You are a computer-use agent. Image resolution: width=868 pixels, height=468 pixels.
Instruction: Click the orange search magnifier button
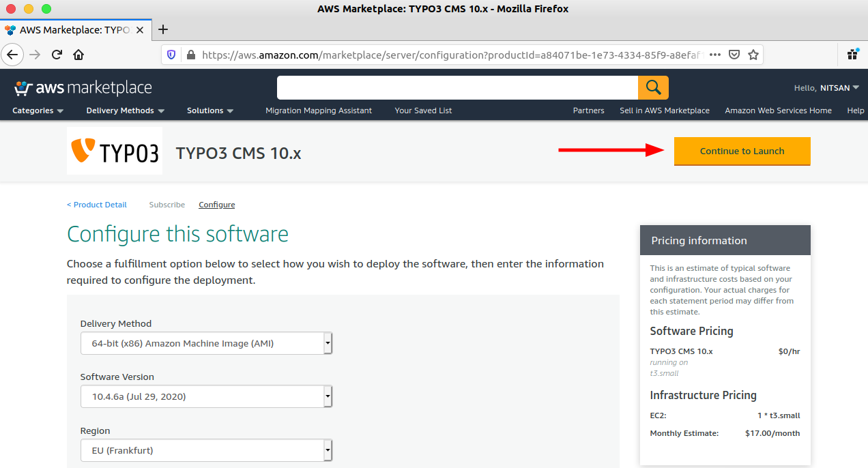[x=653, y=87]
